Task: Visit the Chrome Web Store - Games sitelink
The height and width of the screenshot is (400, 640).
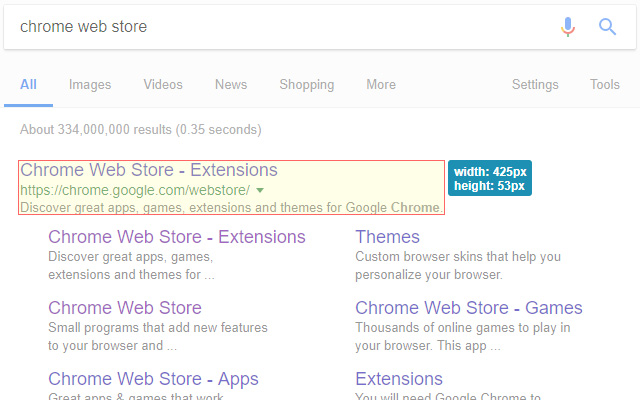Action: coord(468,308)
